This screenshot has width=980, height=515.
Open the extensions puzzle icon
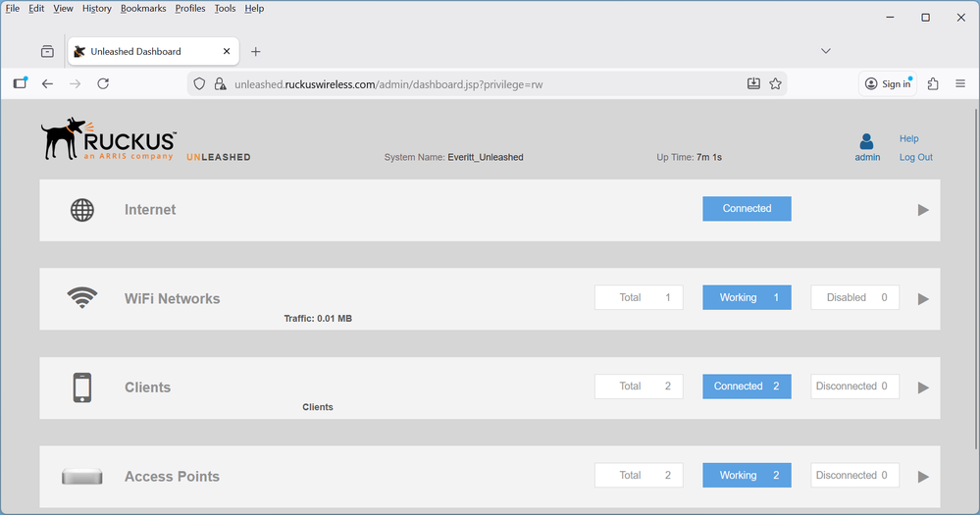[933, 83]
